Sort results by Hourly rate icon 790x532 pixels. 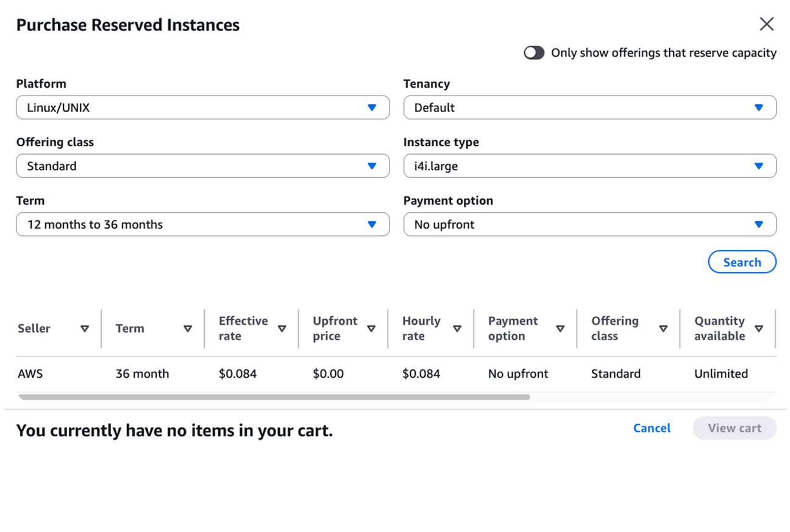(x=457, y=328)
